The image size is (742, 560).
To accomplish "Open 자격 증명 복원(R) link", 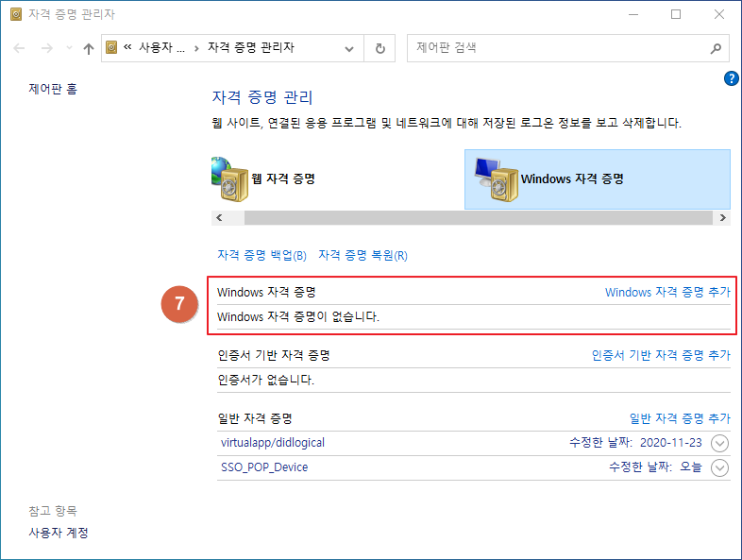I will point(363,256).
